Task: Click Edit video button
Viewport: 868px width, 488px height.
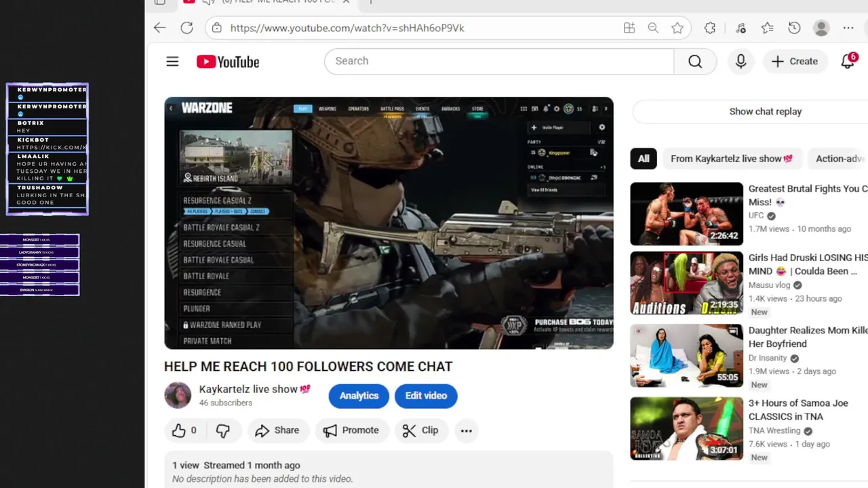Action: [x=426, y=396]
